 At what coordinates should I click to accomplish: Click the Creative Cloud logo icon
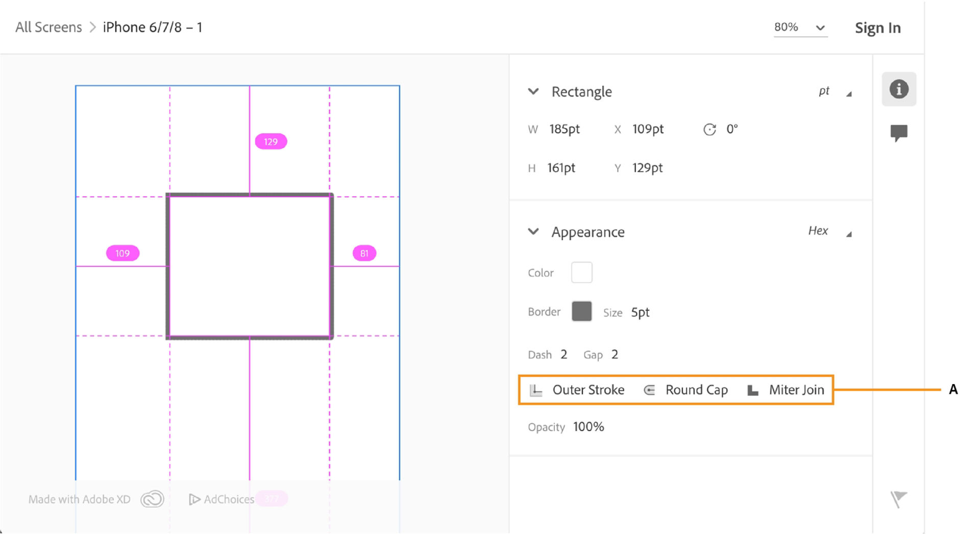(152, 499)
